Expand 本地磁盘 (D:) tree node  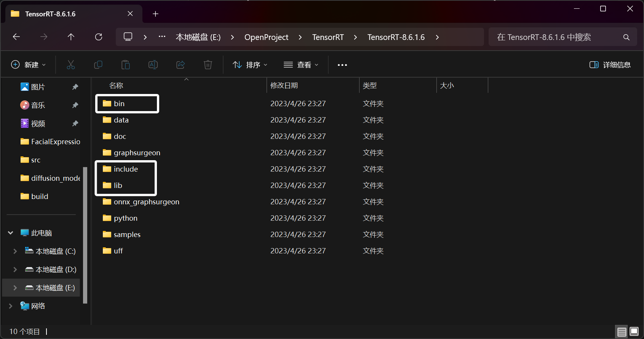click(15, 269)
